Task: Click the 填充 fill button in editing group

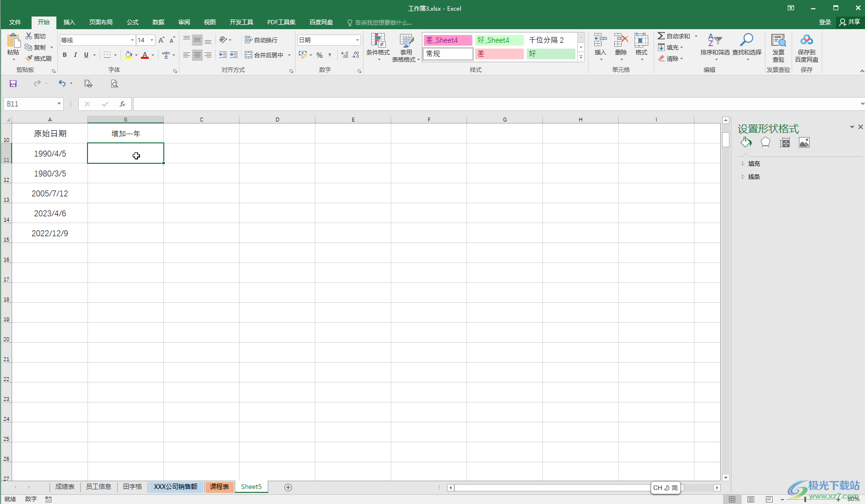Action: click(x=670, y=47)
